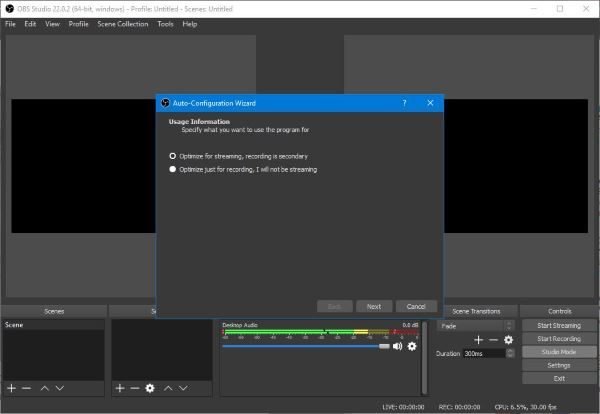Cancel the Auto-Configuration Wizard

point(416,306)
